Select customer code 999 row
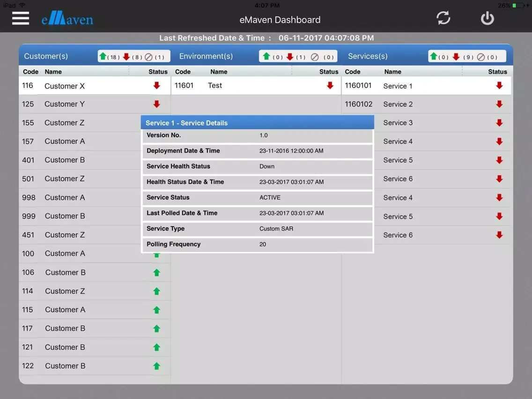The height and width of the screenshot is (399, 532). (x=80, y=216)
